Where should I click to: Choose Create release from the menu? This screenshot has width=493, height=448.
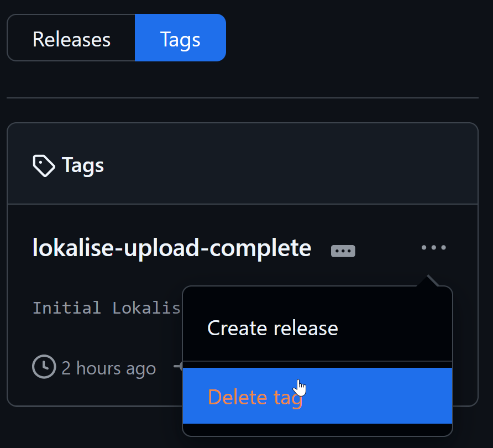point(272,329)
